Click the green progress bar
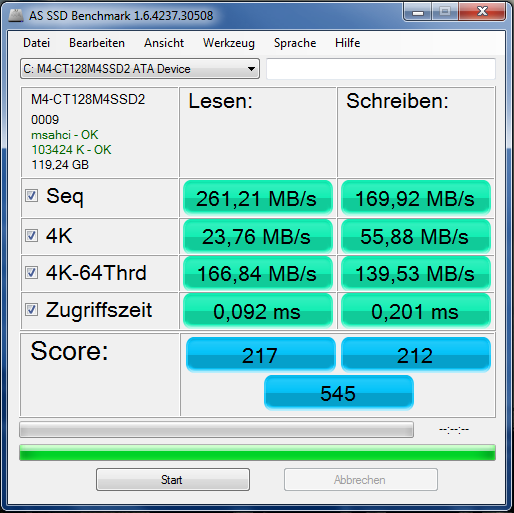The image size is (514, 513). click(257, 453)
